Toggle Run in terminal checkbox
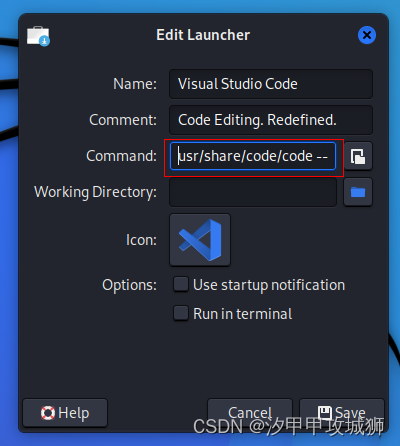Screen dimensions: 400x446 [x=181, y=313]
